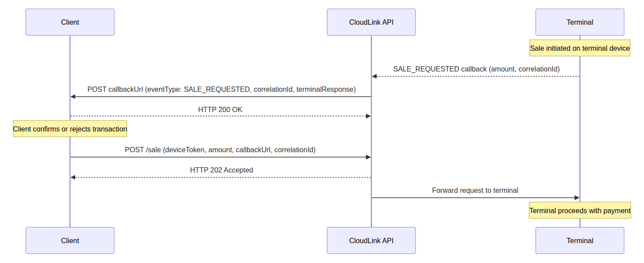This screenshot has height=263, width=644.
Task: Click the 'SALE_REQUESTED callback (amount, correlationId)' message
Action: point(476,69)
